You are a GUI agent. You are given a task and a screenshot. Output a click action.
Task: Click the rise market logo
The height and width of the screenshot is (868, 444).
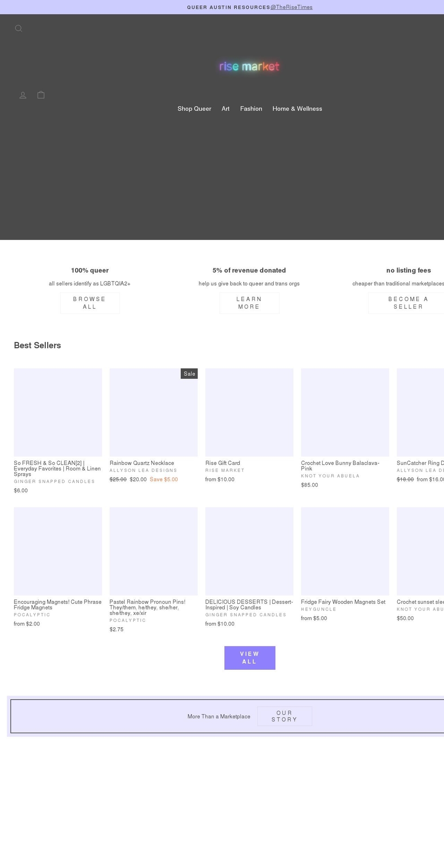point(249,67)
